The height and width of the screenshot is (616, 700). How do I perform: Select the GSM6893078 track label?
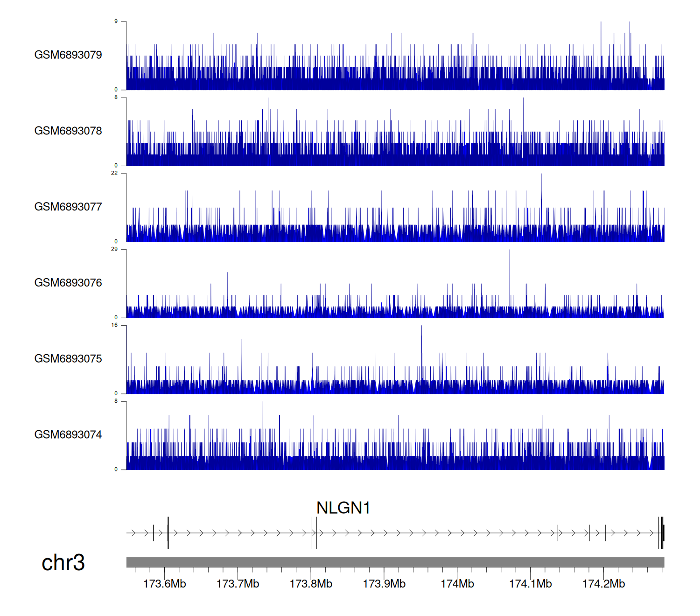68,131
